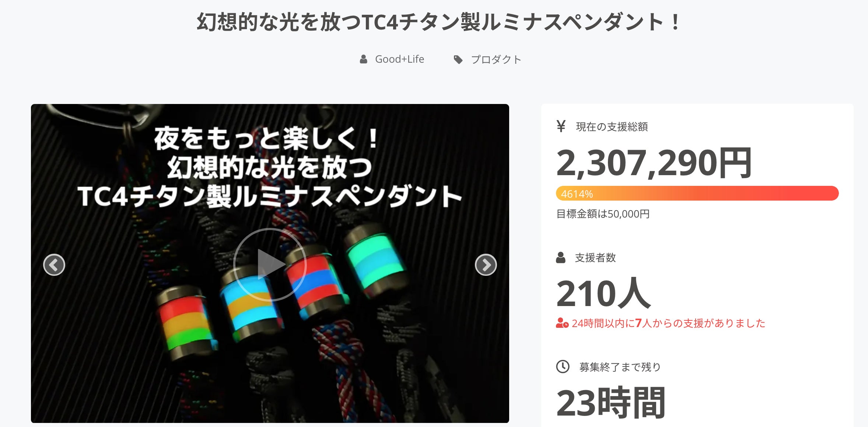Viewport: 868px width, 427px height.
Task: Click the supporter icon beside 支援者数
Action: tap(560, 257)
